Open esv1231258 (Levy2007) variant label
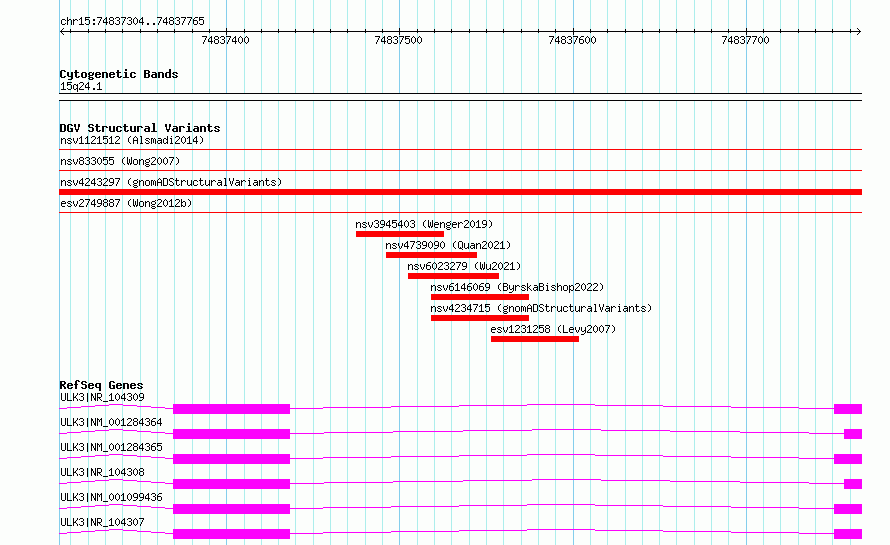Viewport: 890px width, 545px height. (x=553, y=329)
